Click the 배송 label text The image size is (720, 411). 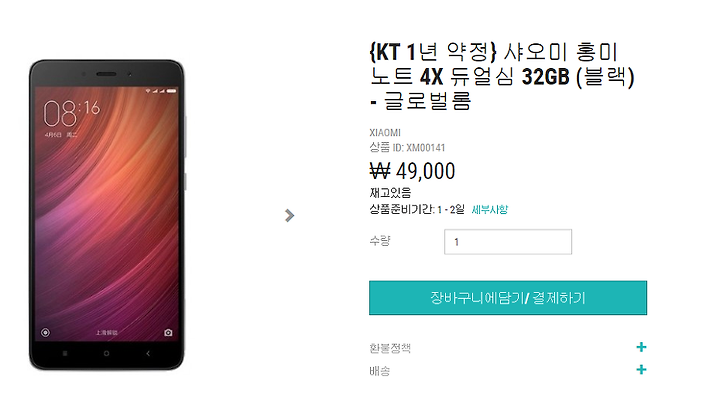[380, 371]
